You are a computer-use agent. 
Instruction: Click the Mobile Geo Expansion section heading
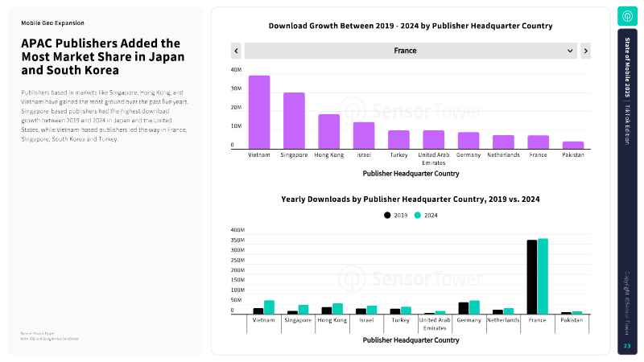pyautogui.click(x=52, y=23)
